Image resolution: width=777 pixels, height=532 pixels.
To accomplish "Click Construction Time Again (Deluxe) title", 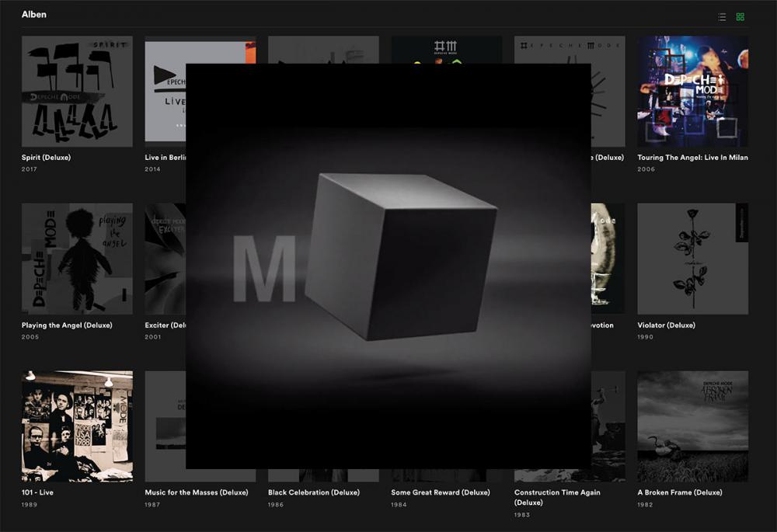I will [x=557, y=497].
